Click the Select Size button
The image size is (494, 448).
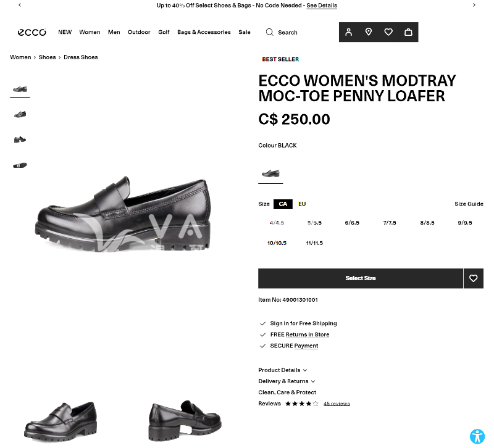361,278
